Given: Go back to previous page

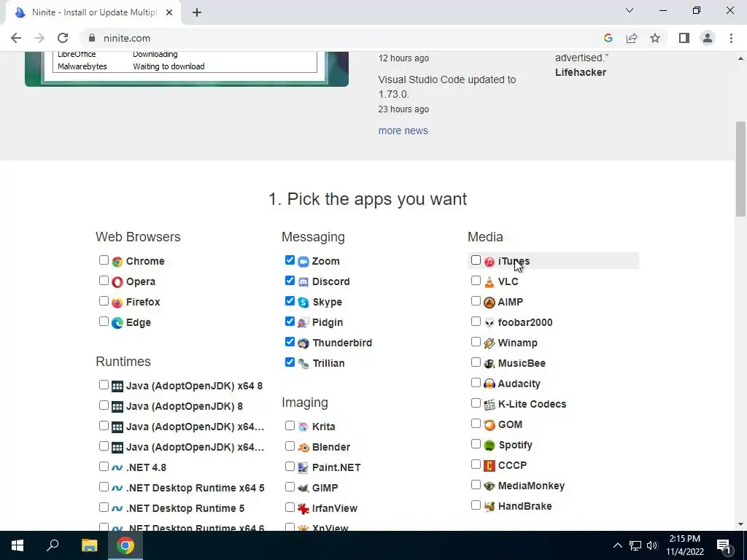Looking at the screenshot, I should (16, 38).
